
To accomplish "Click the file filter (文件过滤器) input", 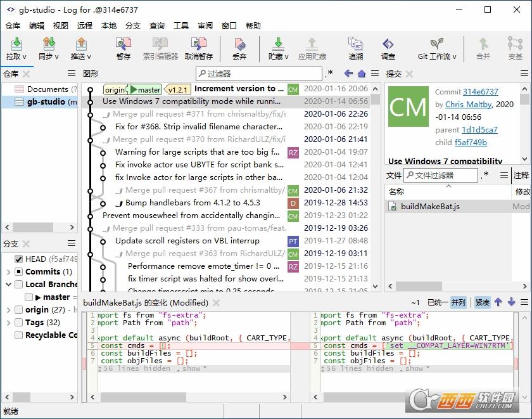I will click(441, 175).
